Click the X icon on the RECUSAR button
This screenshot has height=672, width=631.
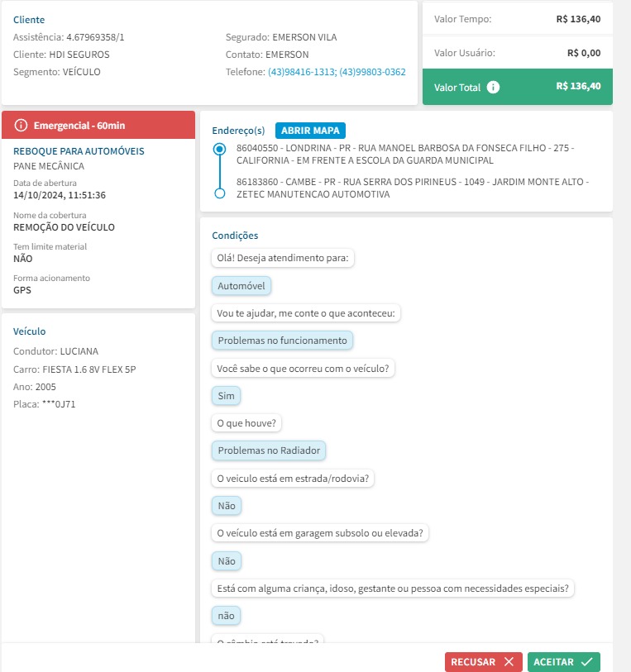tap(509, 662)
